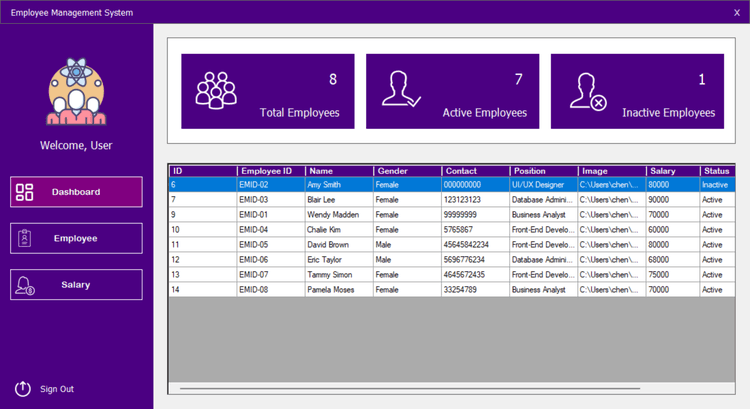
Task: Click the Salary person-coin icon
Action: pyautogui.click(x=25, y=285)
